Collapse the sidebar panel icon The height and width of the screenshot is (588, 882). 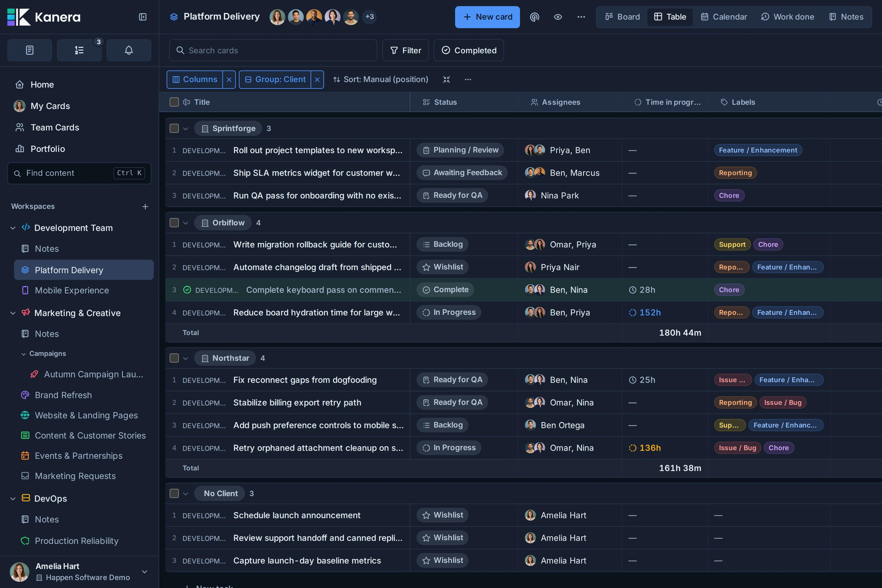(x=142, y=17)
